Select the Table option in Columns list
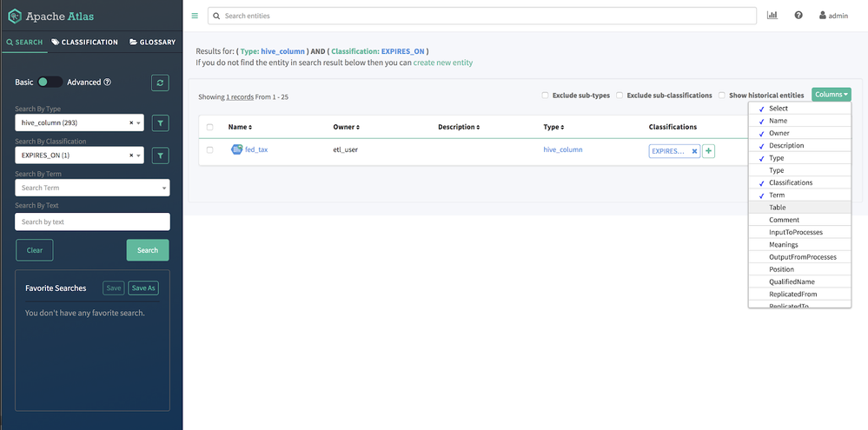The width and height of the screenshot is (868, 430). click(x=778, y=208)
